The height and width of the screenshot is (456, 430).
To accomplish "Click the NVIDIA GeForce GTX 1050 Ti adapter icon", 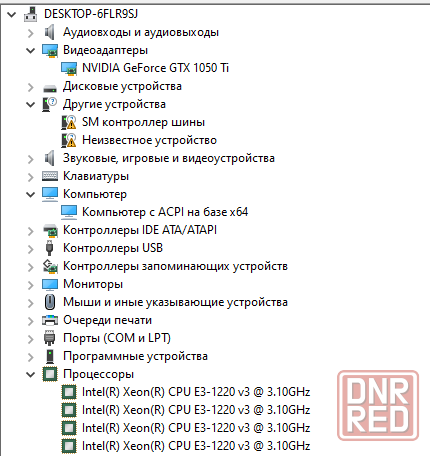I will point(69,68).
